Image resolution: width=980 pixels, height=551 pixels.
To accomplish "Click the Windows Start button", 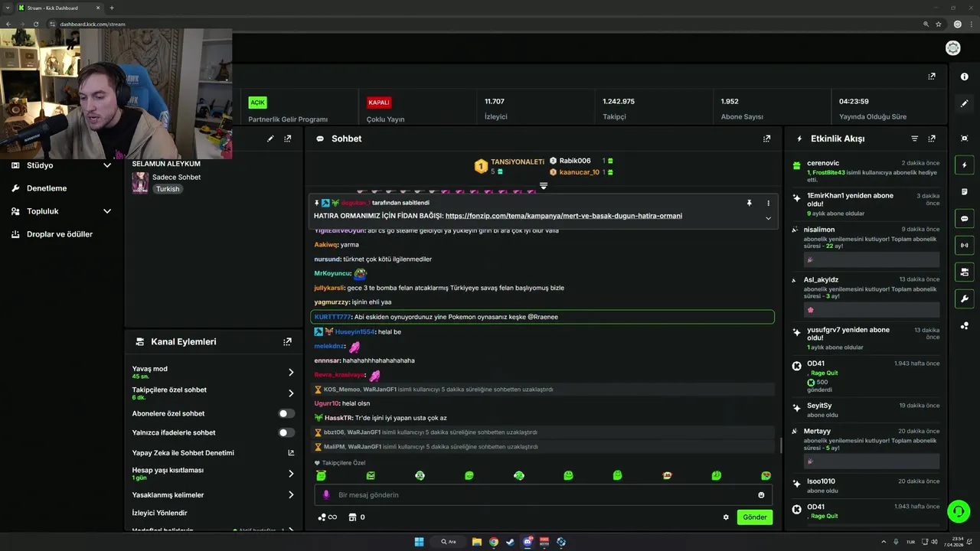I will point(419,542).
